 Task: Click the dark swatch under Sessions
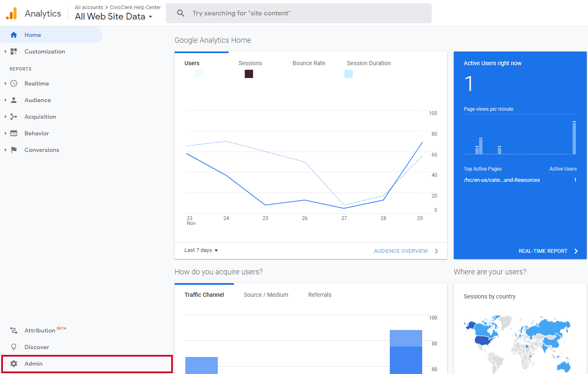[249, 74]
